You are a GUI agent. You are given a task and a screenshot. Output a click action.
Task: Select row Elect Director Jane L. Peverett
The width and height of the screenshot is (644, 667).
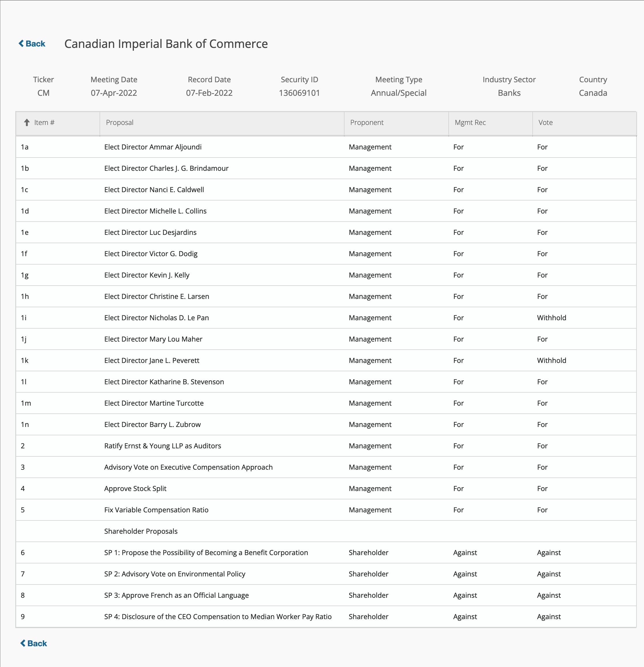(152, 360)
